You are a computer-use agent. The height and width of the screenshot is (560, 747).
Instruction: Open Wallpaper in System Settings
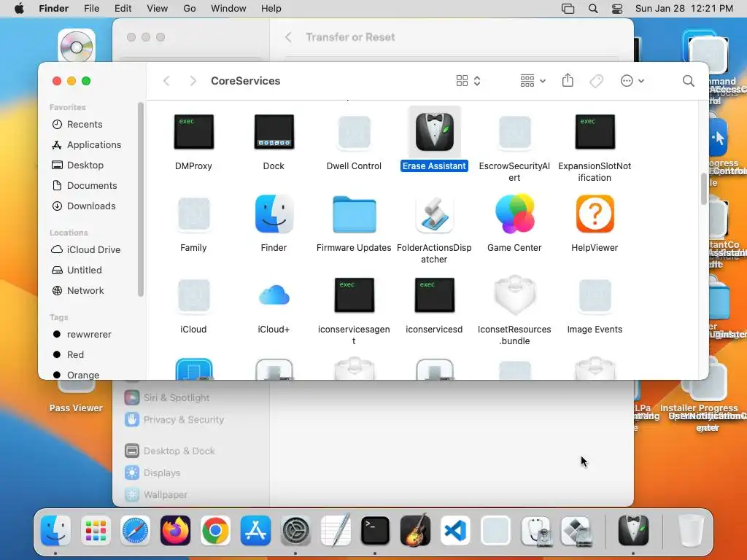(156, 495)
